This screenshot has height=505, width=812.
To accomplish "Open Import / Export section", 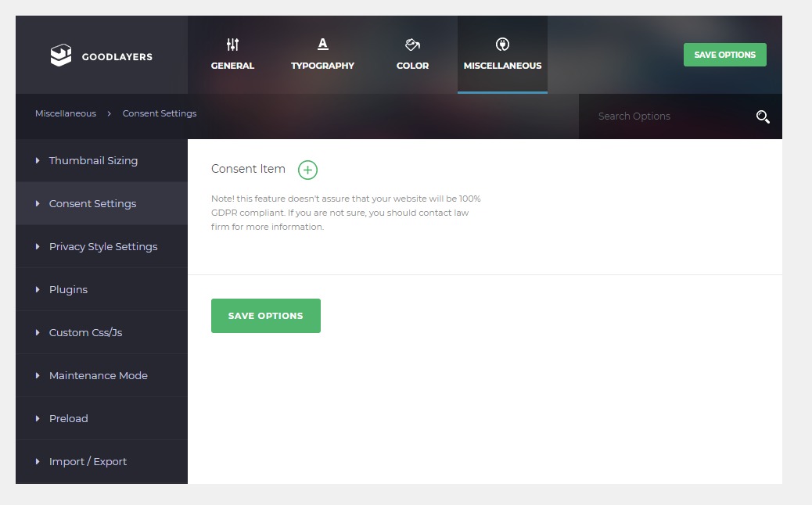I will tap(102, 461).
